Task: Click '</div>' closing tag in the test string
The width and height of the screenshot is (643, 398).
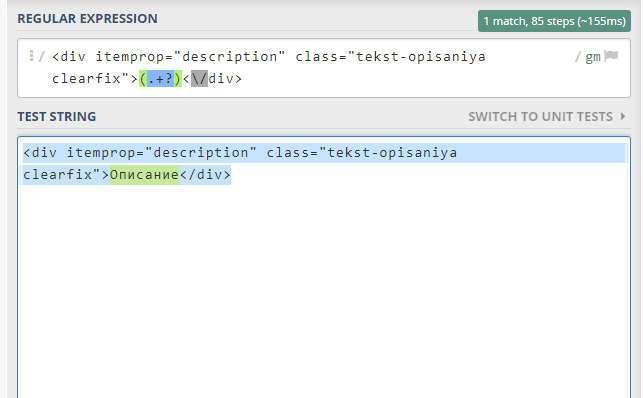Action: [205, 175]
